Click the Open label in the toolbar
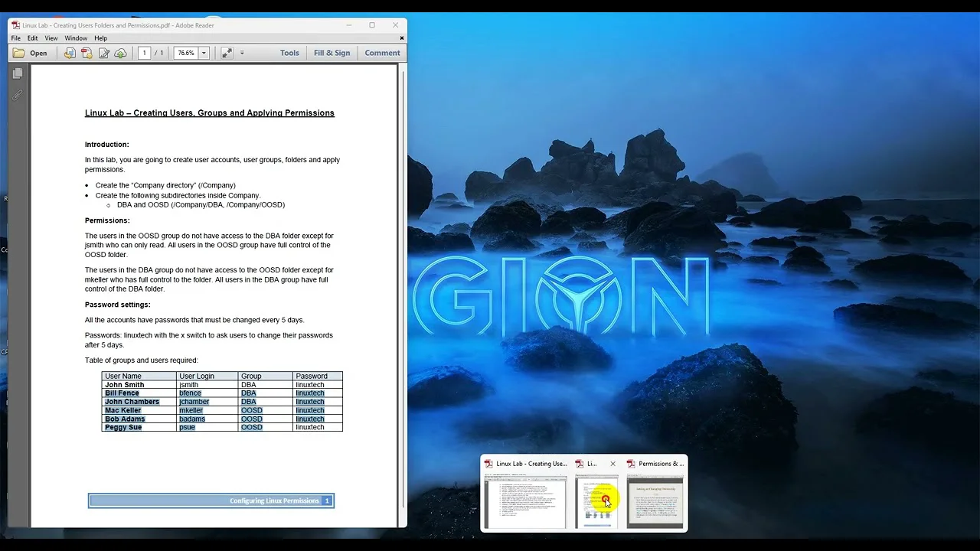The width and height of the screenshot is (980, 551). [x=38, y=54]
